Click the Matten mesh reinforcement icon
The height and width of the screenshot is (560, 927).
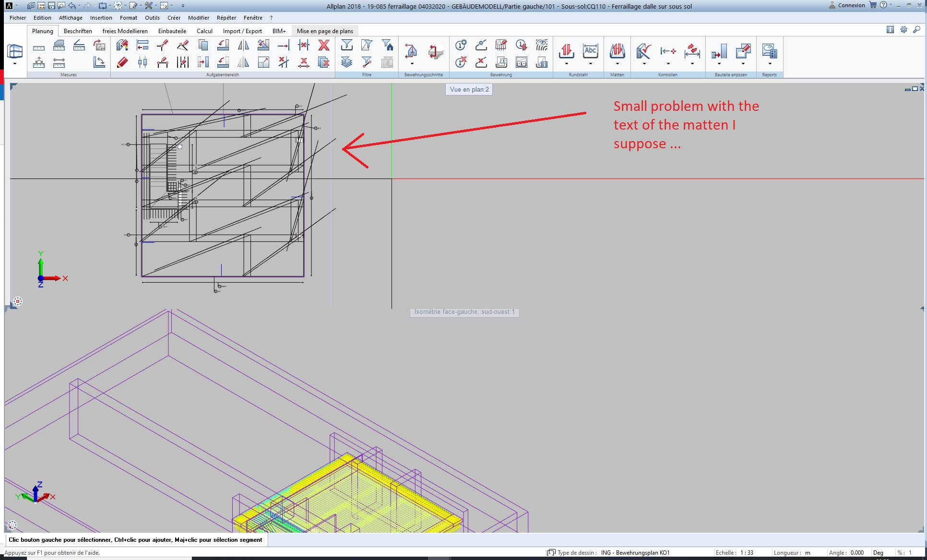click(x=617, y=51)
